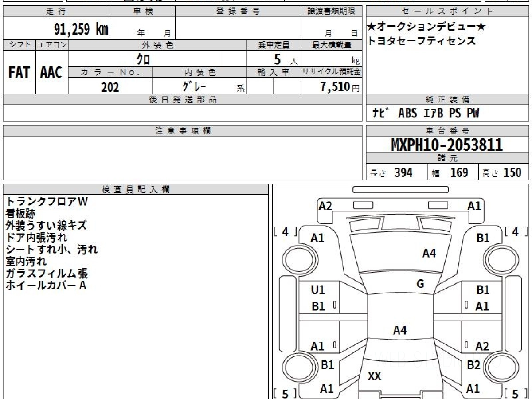
Task: Select the AAC air conditioner value
Action: (51, 73)
